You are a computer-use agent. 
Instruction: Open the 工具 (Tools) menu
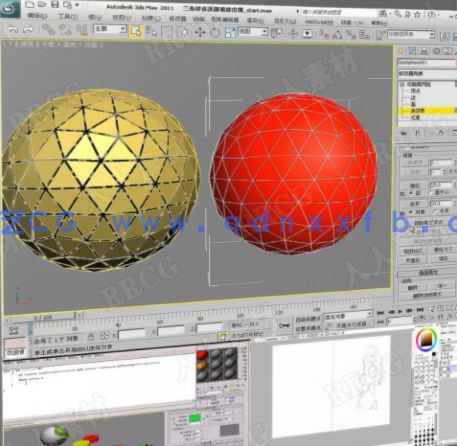pos(68,16)
